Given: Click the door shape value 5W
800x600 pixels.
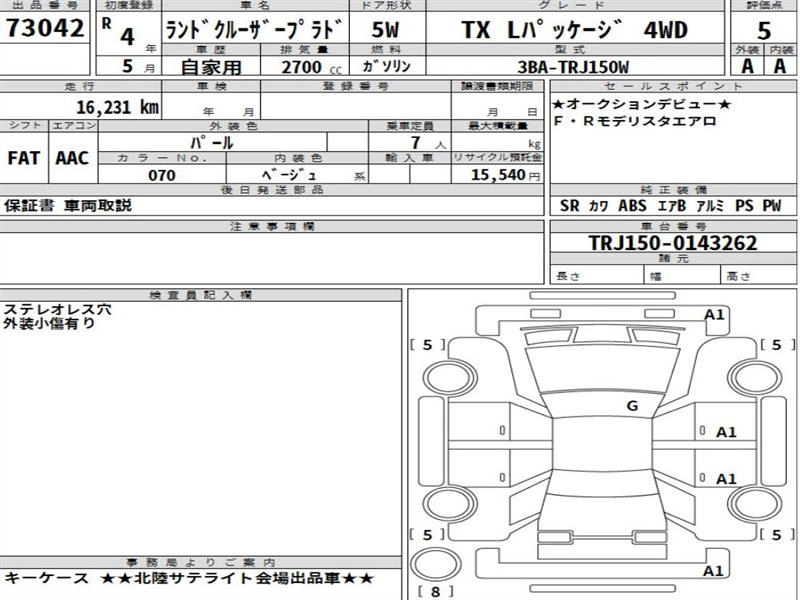Looking at the screenshot, I should 385,30.
